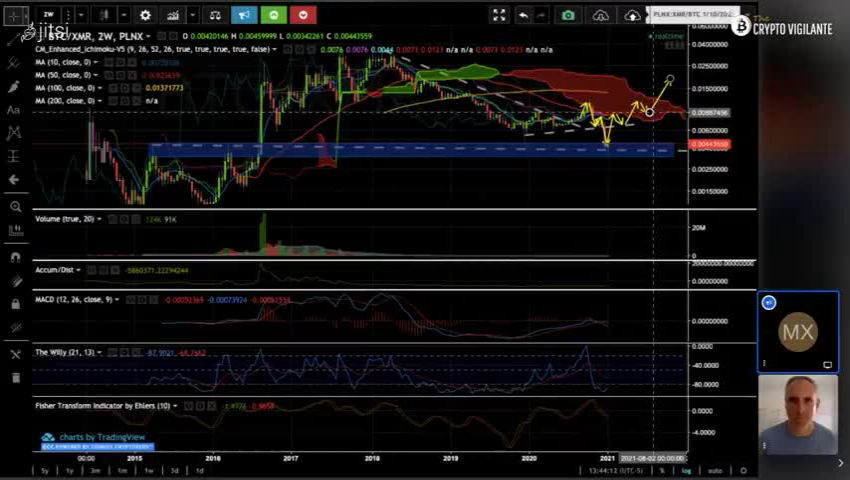Open chart settings gear
This screenshot has height=480, width=850.
[145, 15]
